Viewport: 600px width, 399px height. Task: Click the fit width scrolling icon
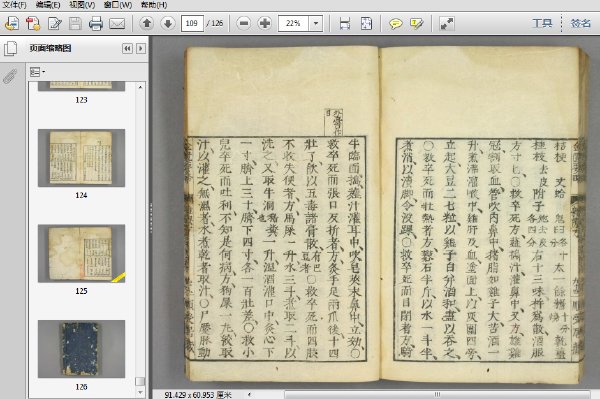coord(345,23)
